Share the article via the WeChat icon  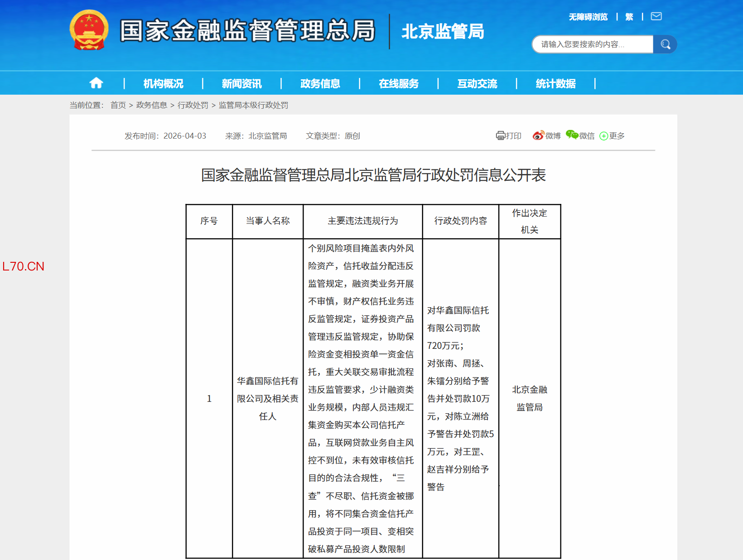click(573, 135)
